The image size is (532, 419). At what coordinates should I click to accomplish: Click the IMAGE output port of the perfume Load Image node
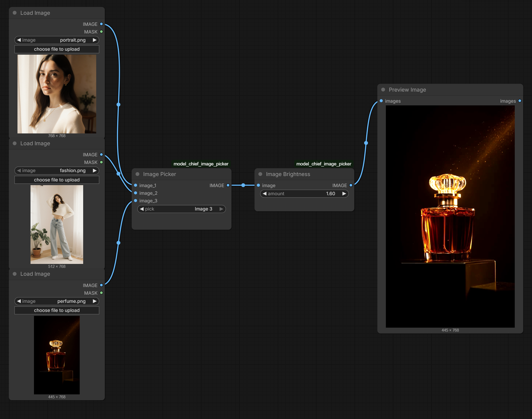[x=101, y=285]
